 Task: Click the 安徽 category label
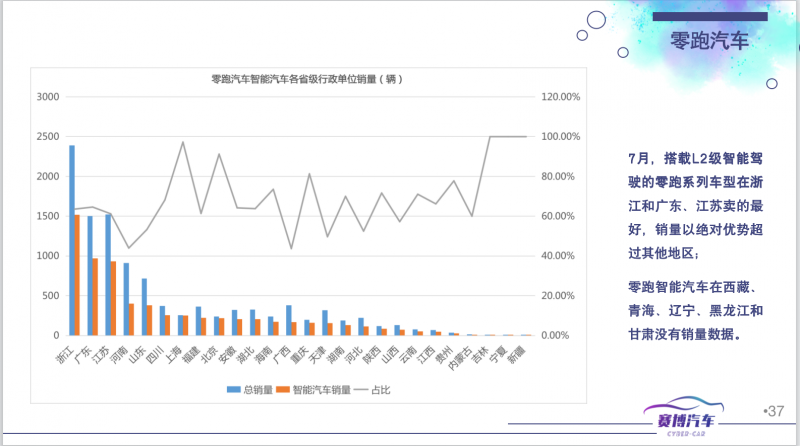(x=228, y=354)
